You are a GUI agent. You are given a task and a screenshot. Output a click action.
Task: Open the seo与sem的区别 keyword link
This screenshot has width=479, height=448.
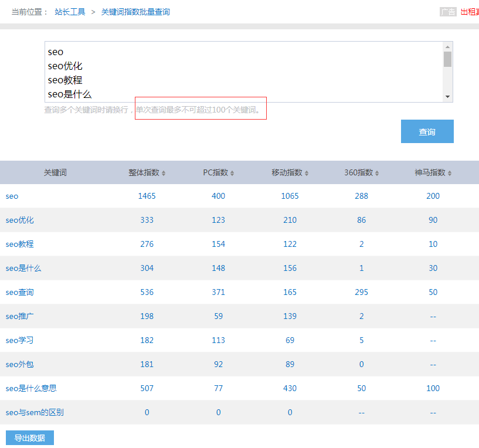[35, 413]
